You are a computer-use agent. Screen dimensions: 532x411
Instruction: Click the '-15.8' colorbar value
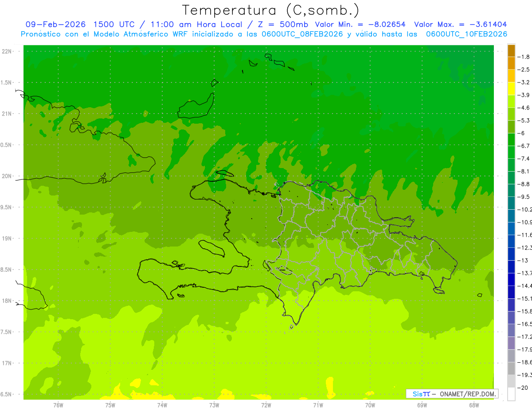(x=525, y=311)
